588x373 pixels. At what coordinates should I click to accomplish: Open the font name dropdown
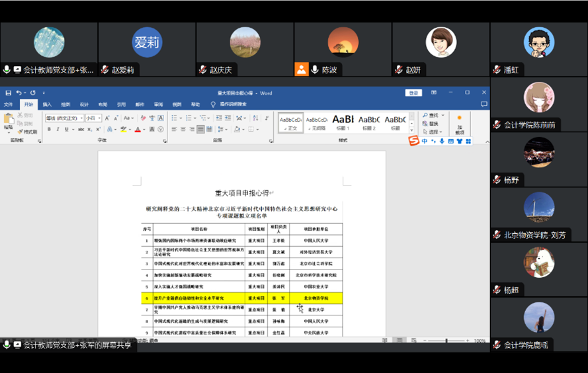tap(63, 118)
